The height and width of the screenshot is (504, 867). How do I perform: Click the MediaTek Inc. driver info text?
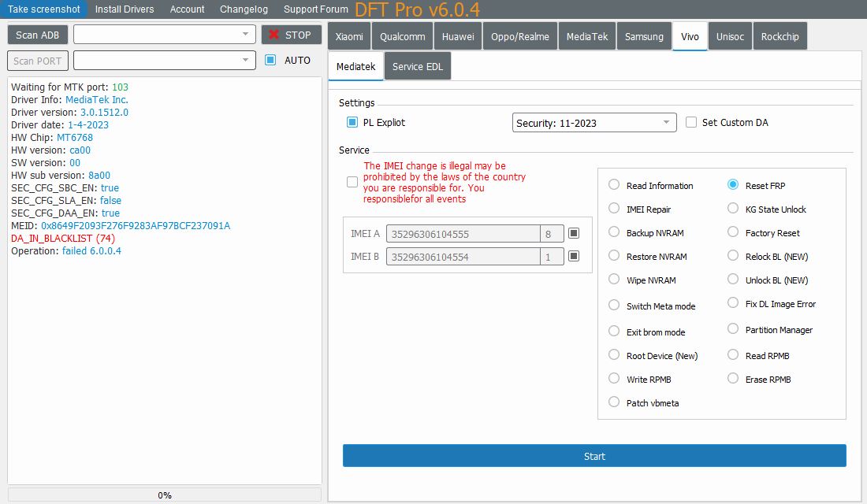[x=97, y=99]
